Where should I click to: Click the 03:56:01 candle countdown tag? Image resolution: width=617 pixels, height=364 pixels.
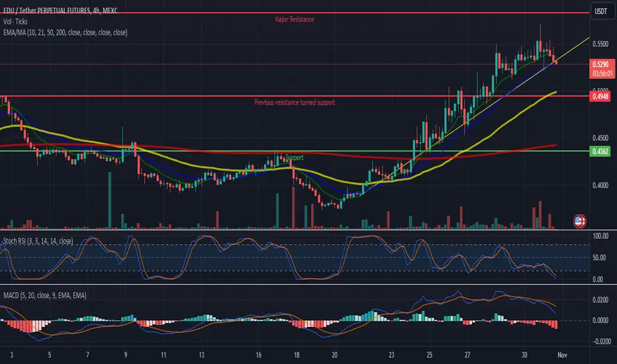point(602,73)
